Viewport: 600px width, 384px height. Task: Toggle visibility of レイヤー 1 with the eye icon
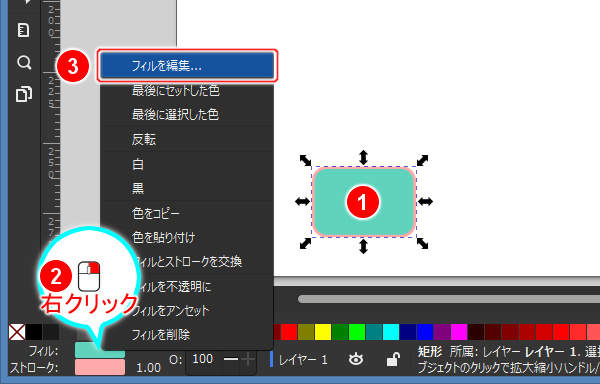click(x=356, y=359)
